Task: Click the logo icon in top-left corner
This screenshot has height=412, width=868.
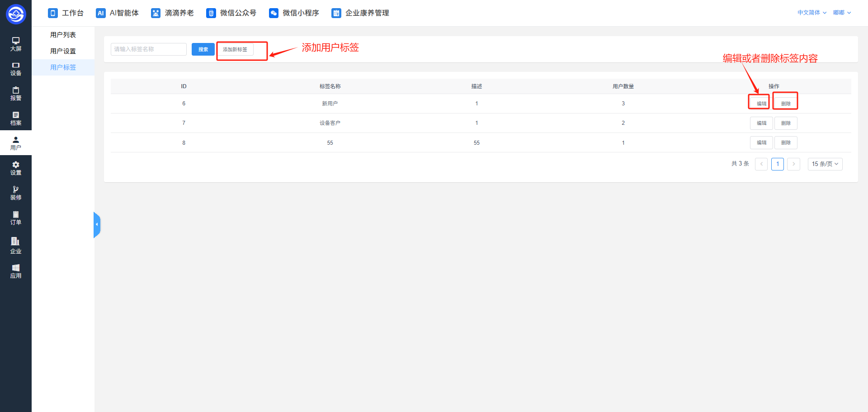Action: click(16, 14)
